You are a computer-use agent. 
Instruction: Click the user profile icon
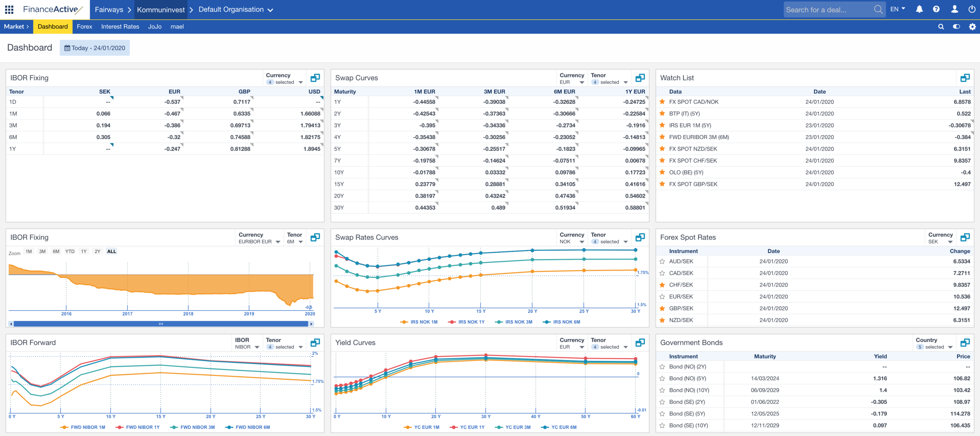955,9
